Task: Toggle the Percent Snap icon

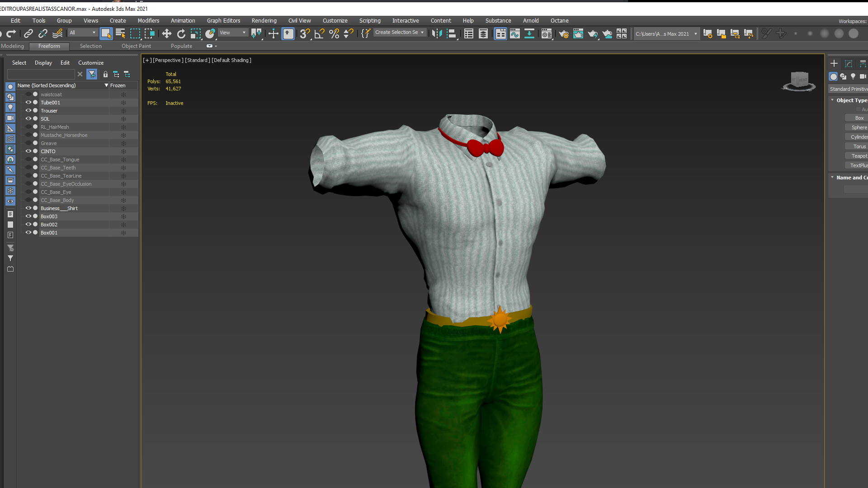Action: pos(334,33)
